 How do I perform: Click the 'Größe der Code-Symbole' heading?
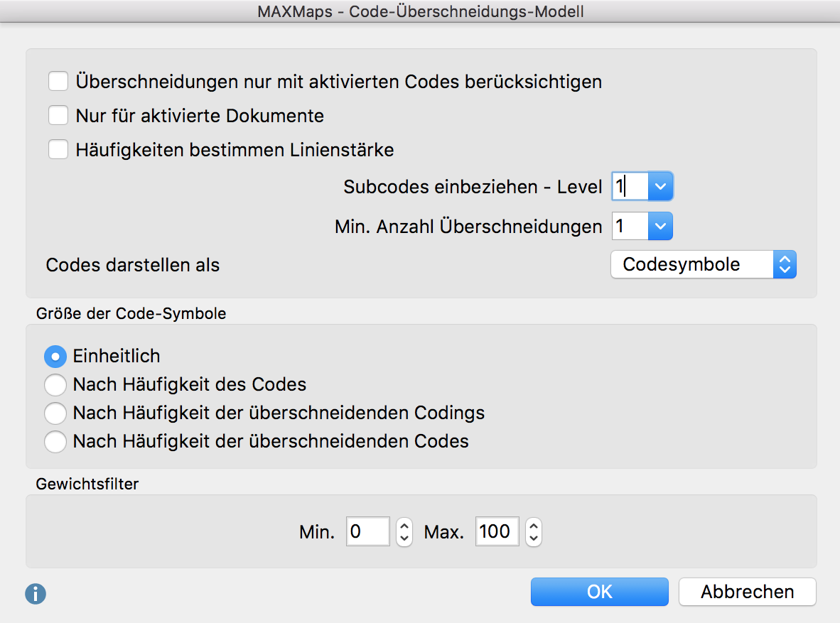(131, 313)
